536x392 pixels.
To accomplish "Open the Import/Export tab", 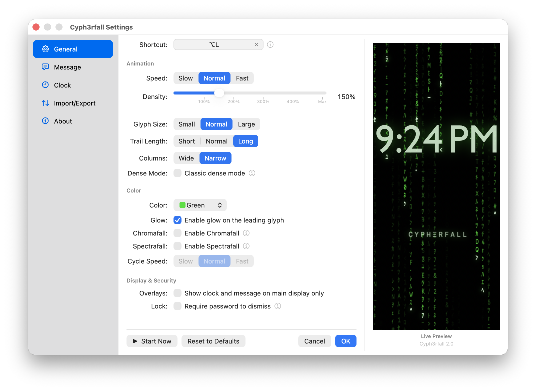I will click(73, 103).
